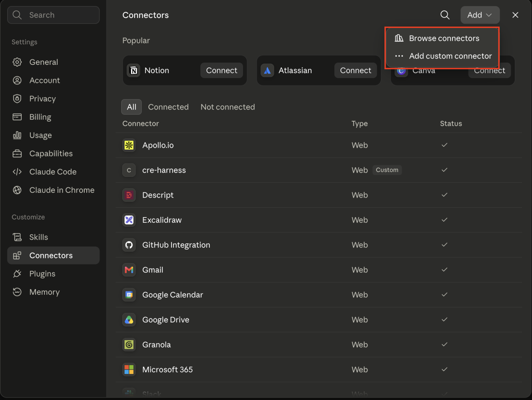Click the Capabilities toolbox icon
Image resolution: width=532 pixels, height=400 pixels.
tap(17, 154)
